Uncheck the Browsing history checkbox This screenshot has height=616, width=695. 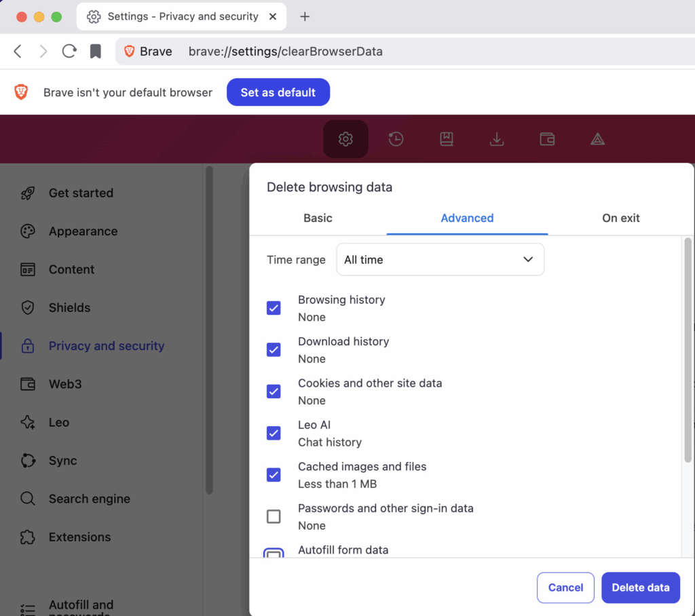coord(274,308)
